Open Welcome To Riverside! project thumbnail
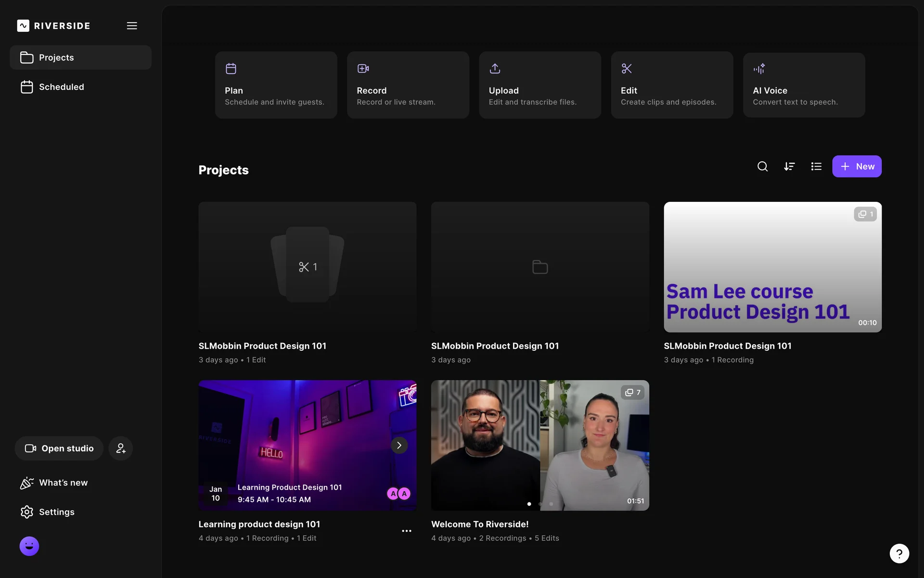Image resolution: width=924 pixels, height=578 pixels. [540, 446]
